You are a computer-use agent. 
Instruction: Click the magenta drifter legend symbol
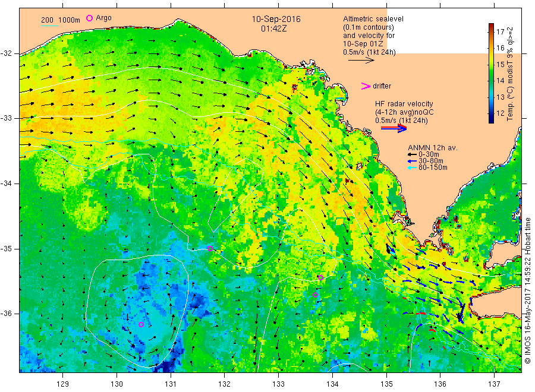pos(366,86)
